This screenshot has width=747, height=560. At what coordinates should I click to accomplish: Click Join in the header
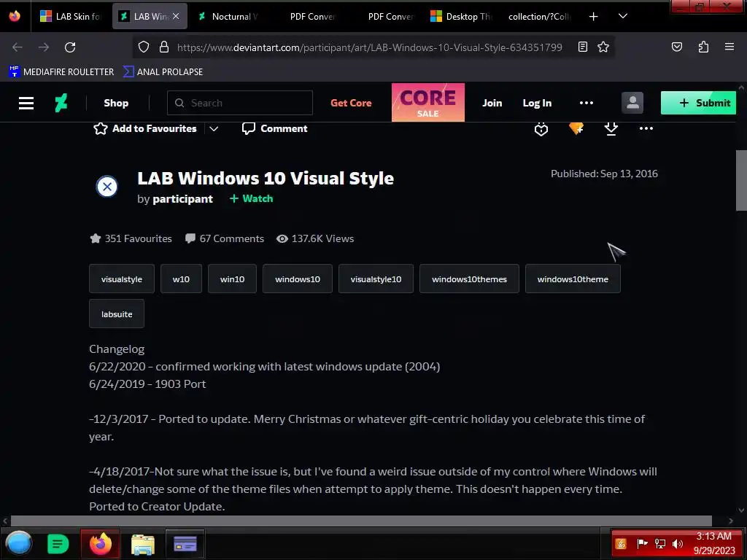492,103
